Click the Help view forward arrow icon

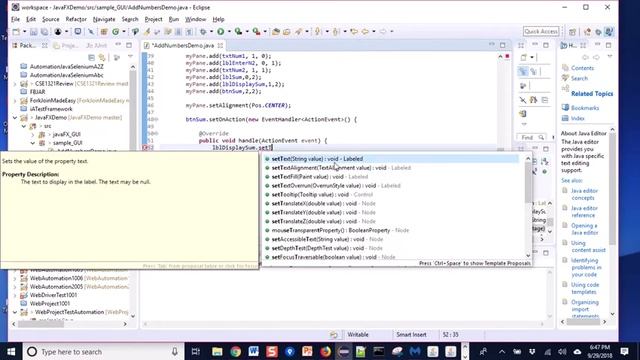(x=596, y=58)
